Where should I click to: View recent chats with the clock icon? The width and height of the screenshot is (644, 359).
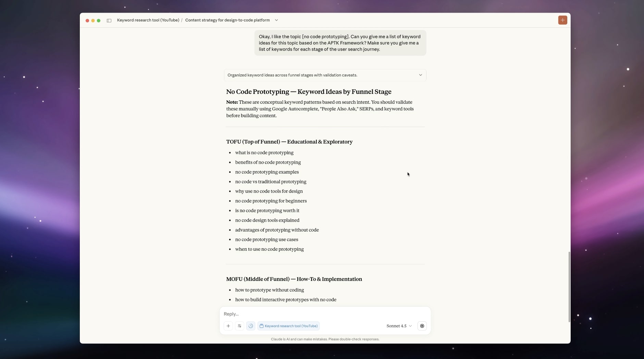251,326
